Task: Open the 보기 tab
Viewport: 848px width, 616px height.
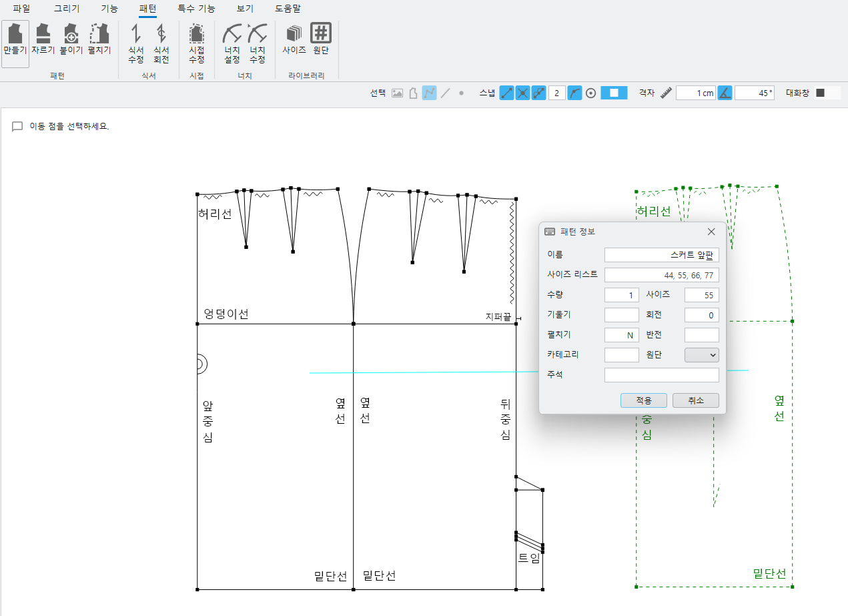Action: click(245, 9)
